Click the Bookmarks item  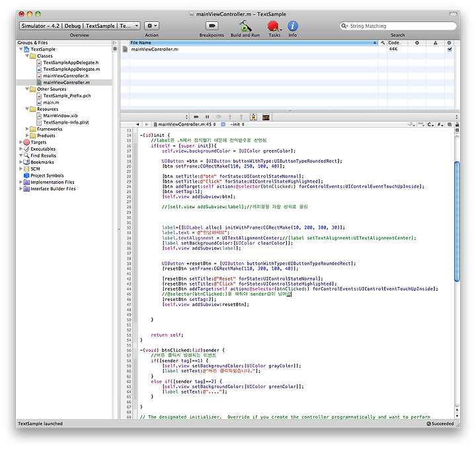[x=42, y=162]
